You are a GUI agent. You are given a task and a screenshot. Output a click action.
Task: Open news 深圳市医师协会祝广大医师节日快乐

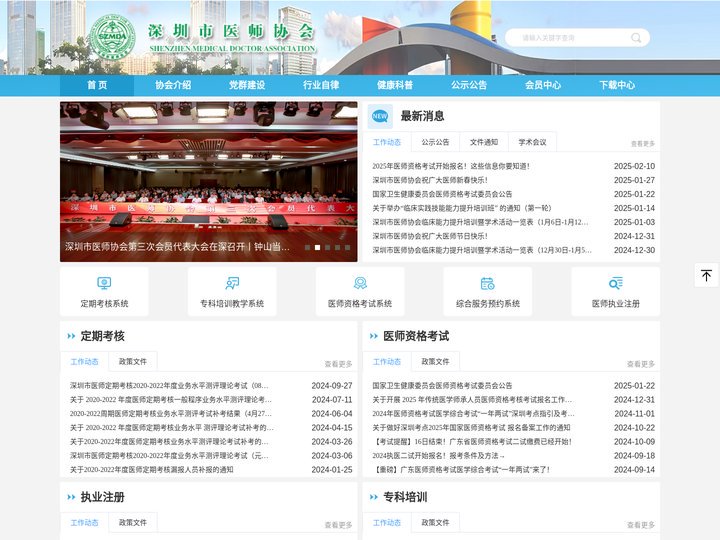pyautogui.click(x=430, y=236)
